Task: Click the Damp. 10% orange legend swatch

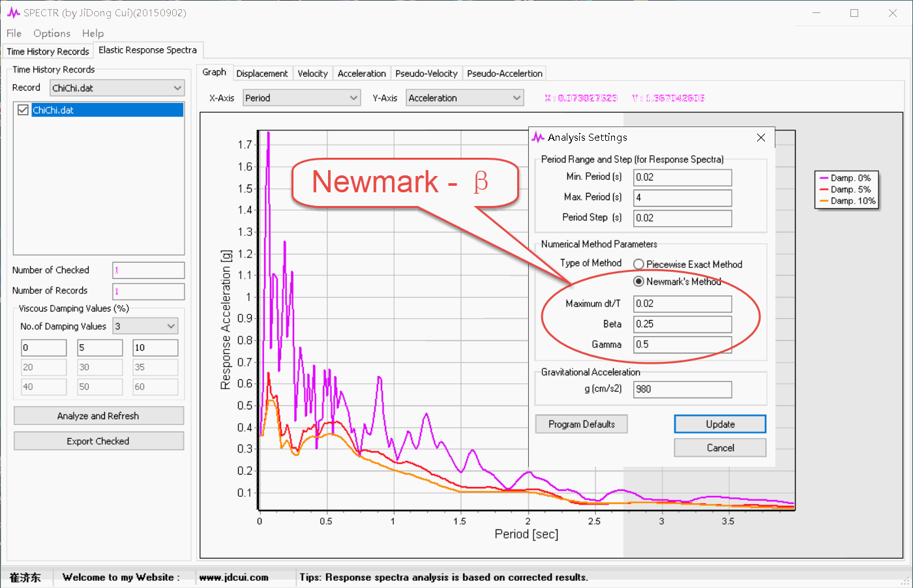Action: click(824, 201)
